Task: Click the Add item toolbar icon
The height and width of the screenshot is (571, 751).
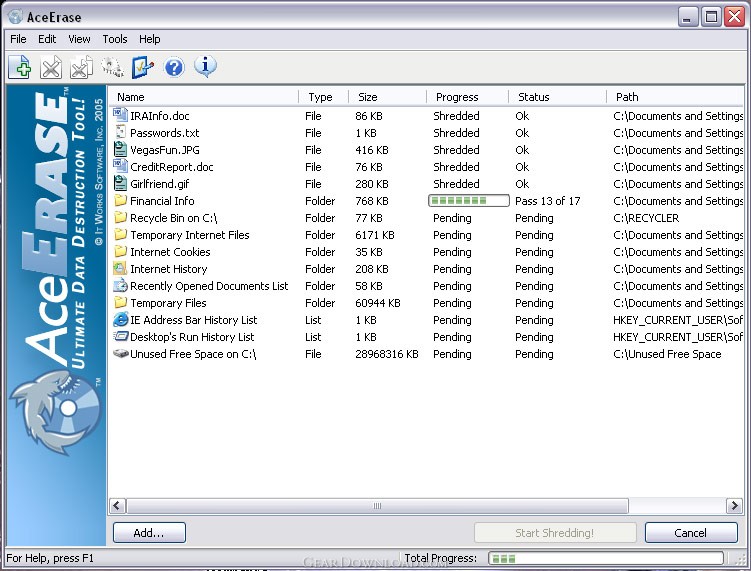Action: (x=20, y=67)
